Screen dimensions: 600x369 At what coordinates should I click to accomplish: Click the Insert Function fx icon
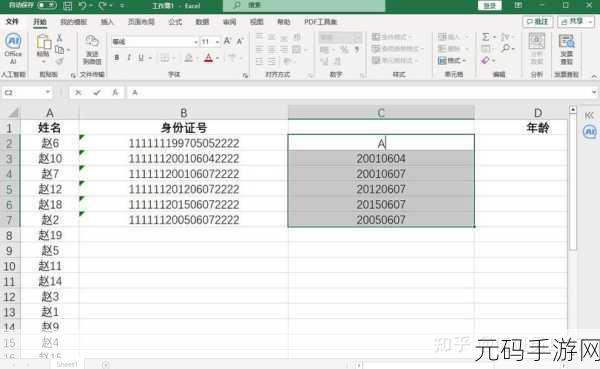click(116, 92)
